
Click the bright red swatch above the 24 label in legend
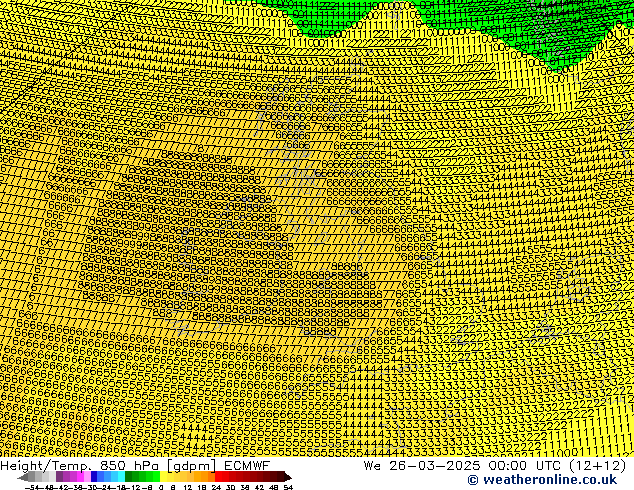click(218, 477)
